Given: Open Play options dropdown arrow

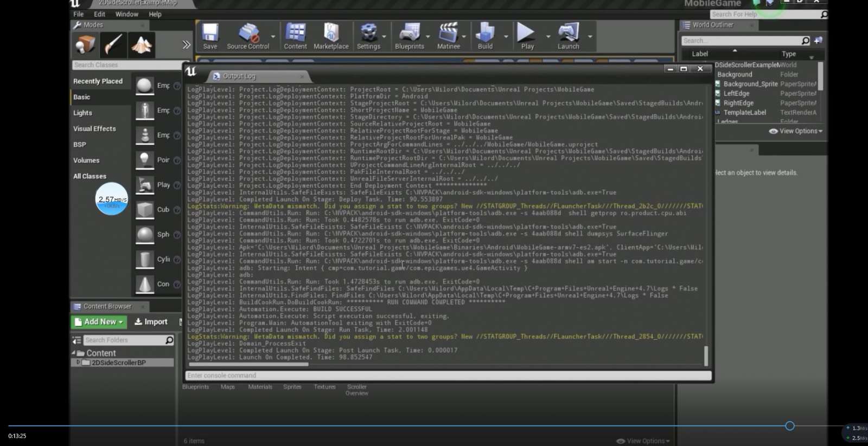Looking at the screenshot, I should pyautogui.click(x=547, y=36).
